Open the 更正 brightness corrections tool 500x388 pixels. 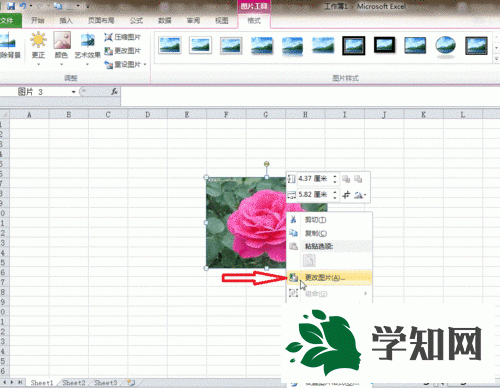tap(38, 46)
